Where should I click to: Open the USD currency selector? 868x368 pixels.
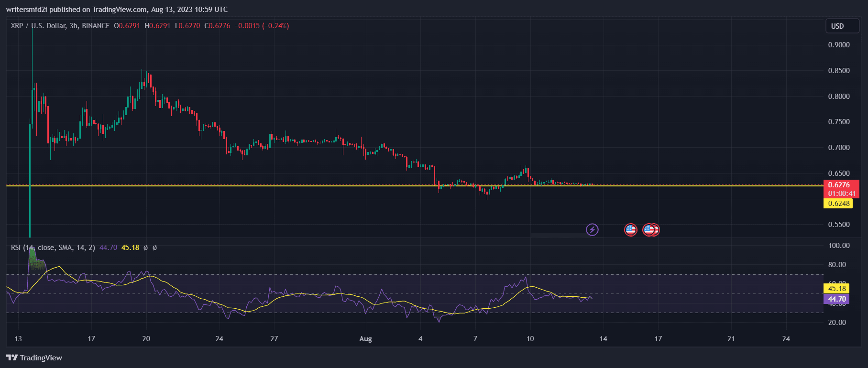842,26
